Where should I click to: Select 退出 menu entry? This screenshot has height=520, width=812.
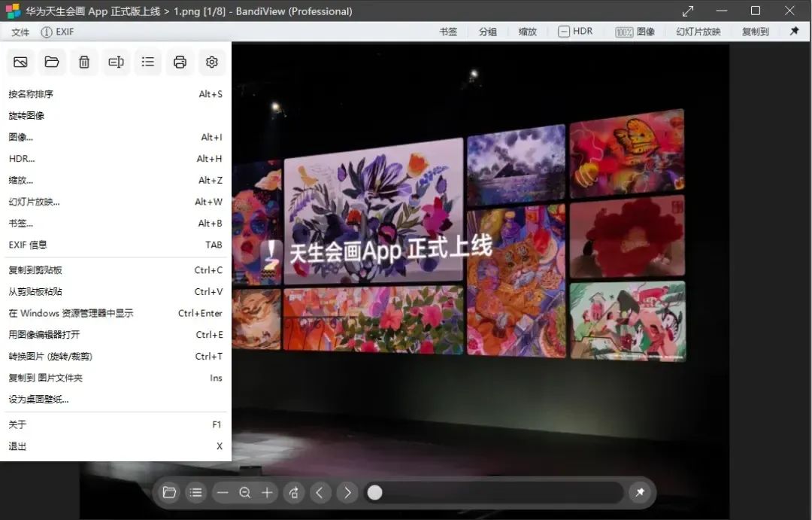(116, 445)
